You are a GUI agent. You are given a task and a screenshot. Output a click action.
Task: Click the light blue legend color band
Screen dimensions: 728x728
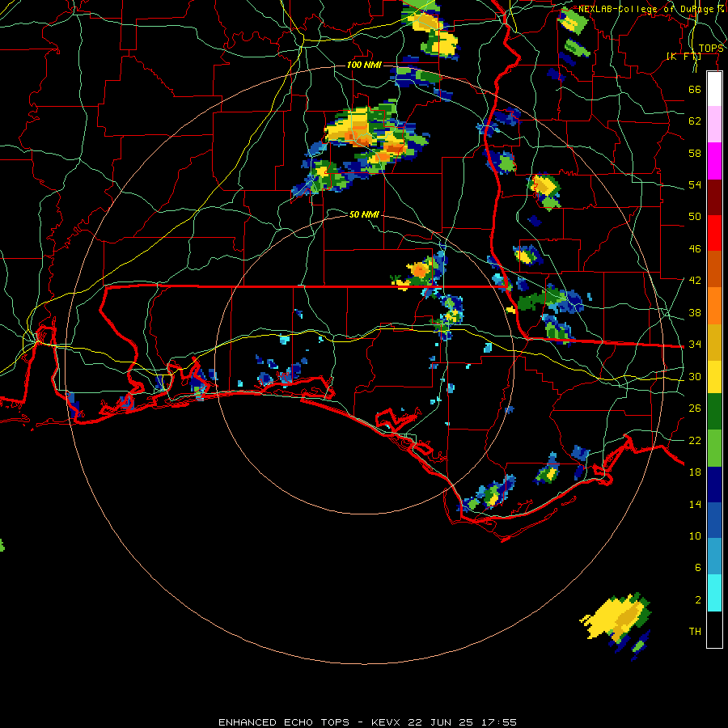click(x=714, y=557)
